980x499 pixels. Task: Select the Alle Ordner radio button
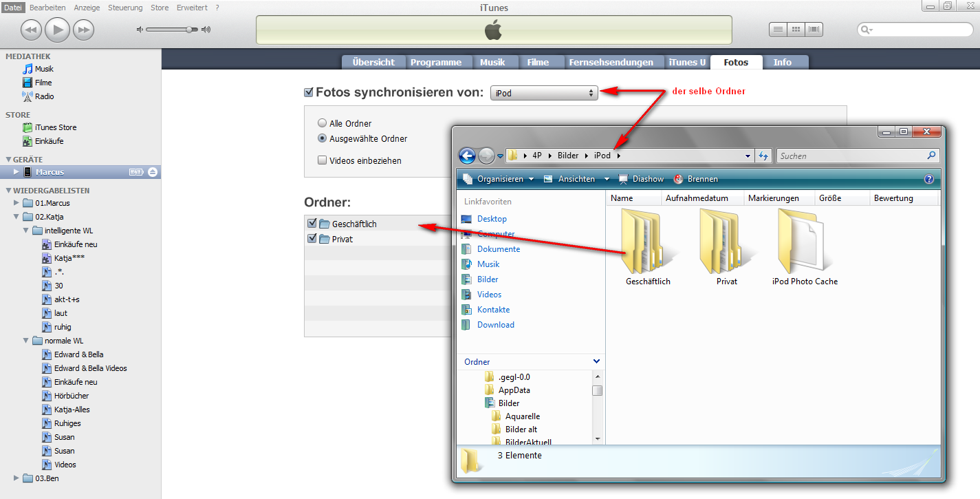(322, 123)
